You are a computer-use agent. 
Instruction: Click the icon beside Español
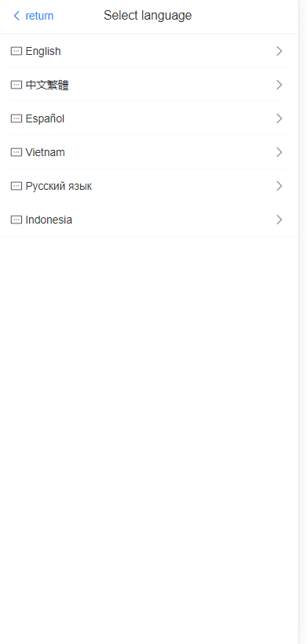coord(16,118)
